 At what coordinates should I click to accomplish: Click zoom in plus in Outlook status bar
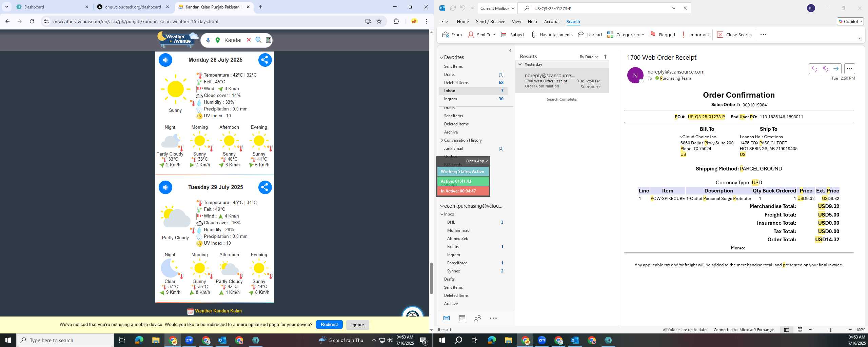click(x=850, y=330)
